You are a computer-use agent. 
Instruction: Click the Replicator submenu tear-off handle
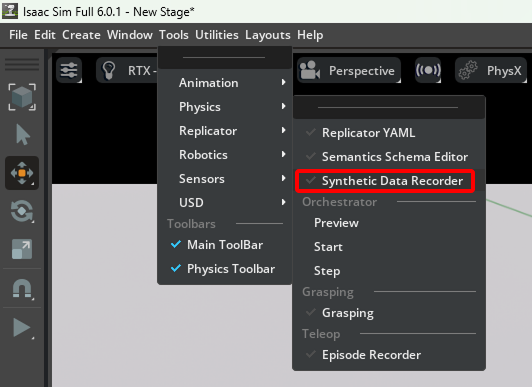coord(389,108)
